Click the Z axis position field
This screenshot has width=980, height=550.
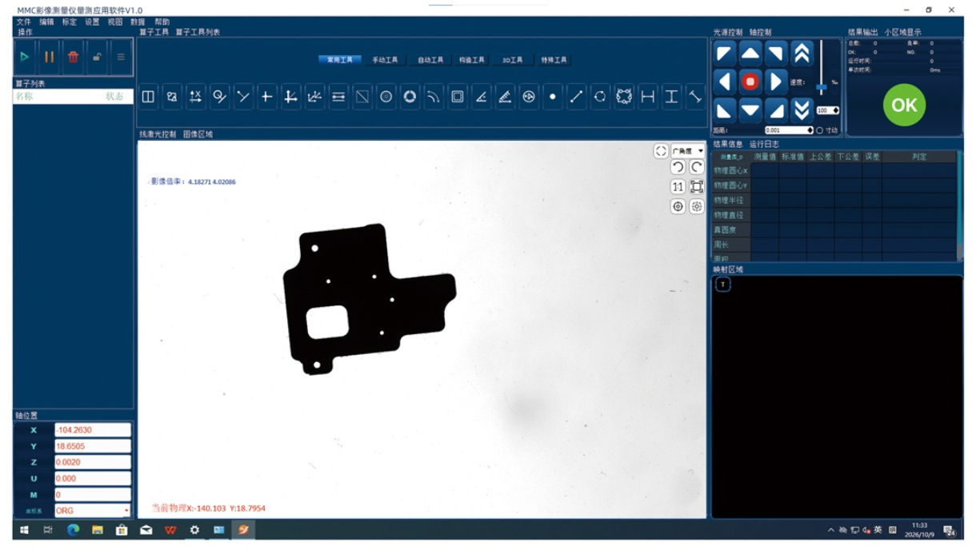pyautogui.click(x=92, y=462)
